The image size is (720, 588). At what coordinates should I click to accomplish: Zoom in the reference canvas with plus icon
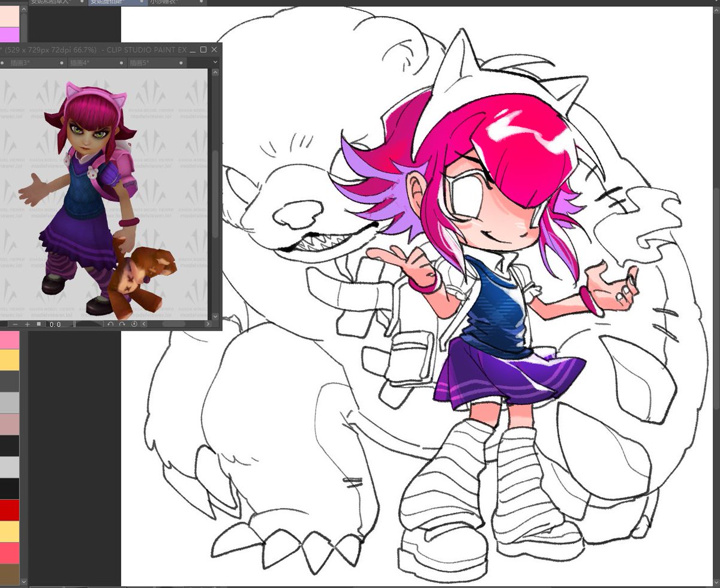[28, 324]
